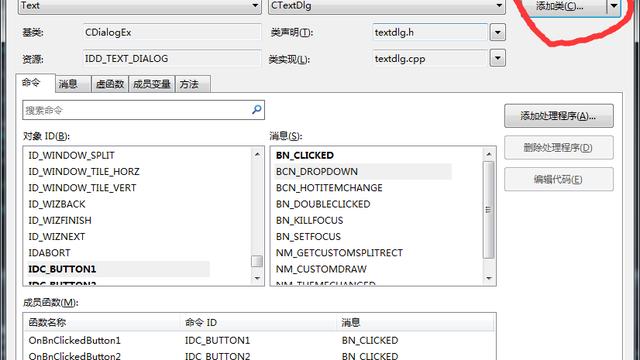Image resolution: width=640 pixels, height=360 pixels.
Task: Select OnBnClickedButton2 member function row
Action: [259, 355]
